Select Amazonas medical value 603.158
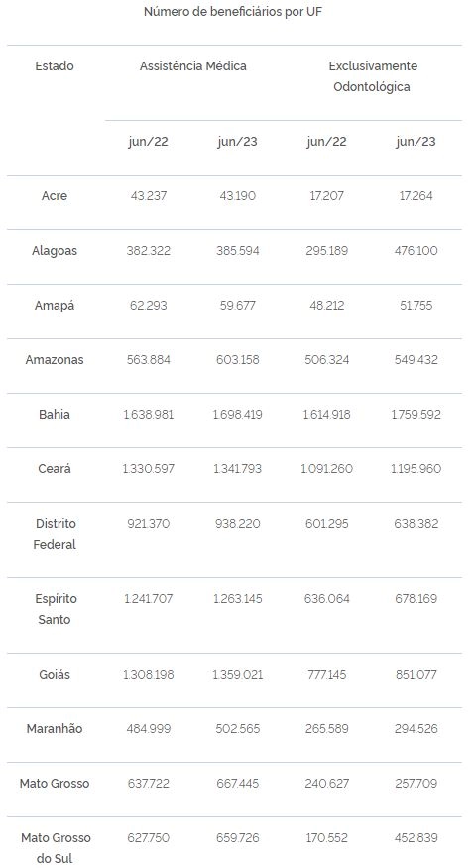This screenshot has height=868, width=475. (238, 359)
